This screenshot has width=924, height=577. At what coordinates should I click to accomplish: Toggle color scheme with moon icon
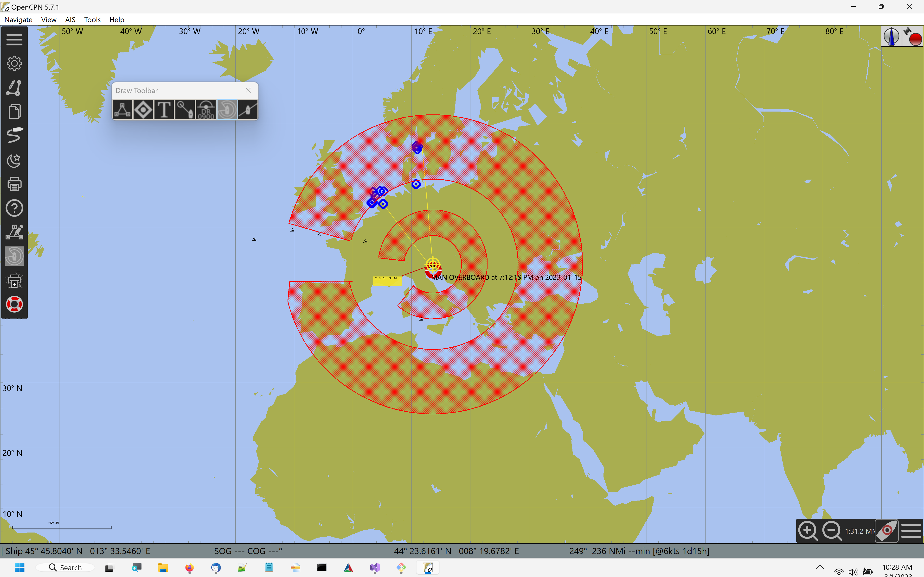(x=14, y=160)
